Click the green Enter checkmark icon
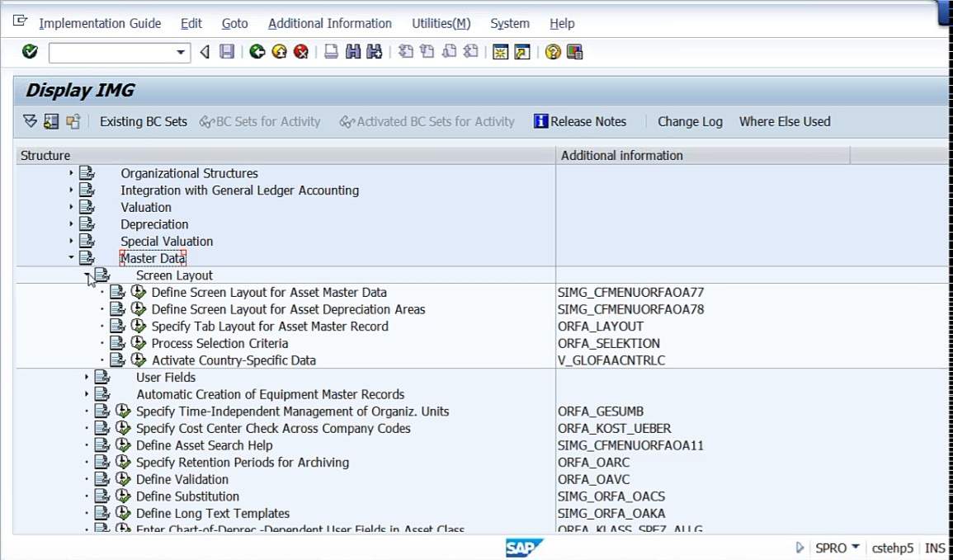This screenshot has height=560, width=953. [30, 52]
